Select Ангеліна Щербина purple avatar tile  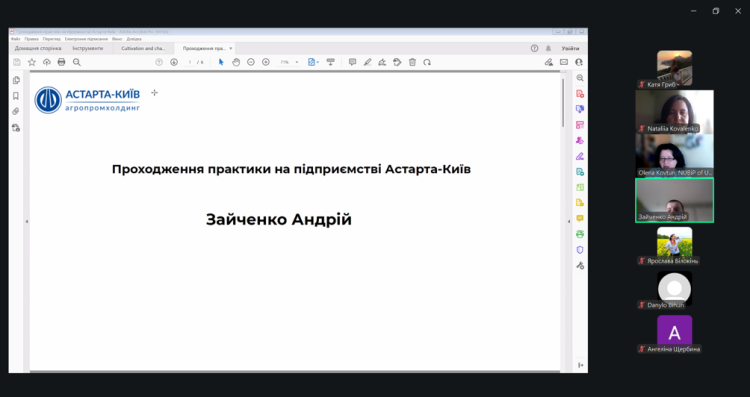[674, 333]
